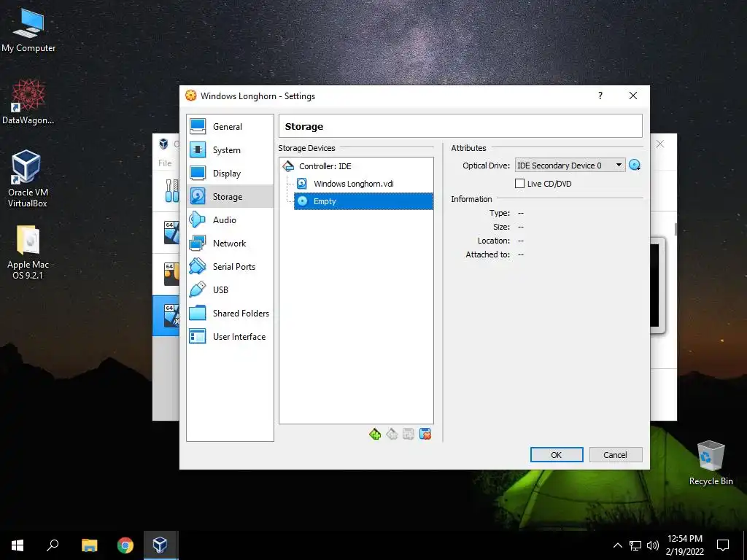Click the User Interface icon in the sidebar

(x=198, y=336)
